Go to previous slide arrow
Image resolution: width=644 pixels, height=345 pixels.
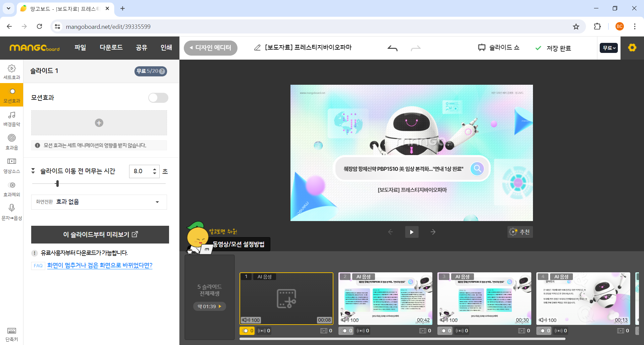[x=390, y=232]
